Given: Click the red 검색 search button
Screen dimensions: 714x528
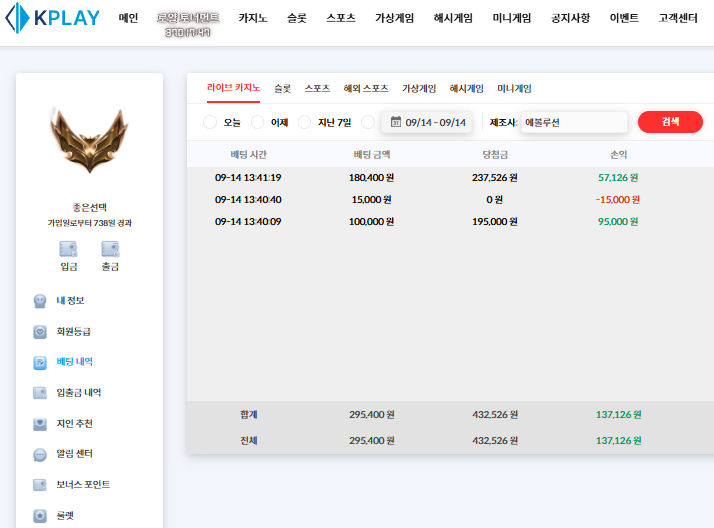Looking at the screenshot, I should coord(670,122).
